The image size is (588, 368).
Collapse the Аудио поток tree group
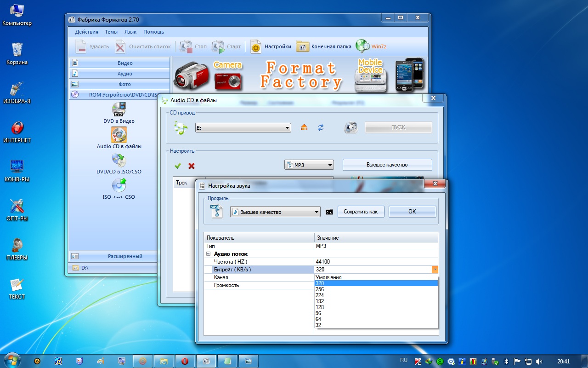coord(208,254)
